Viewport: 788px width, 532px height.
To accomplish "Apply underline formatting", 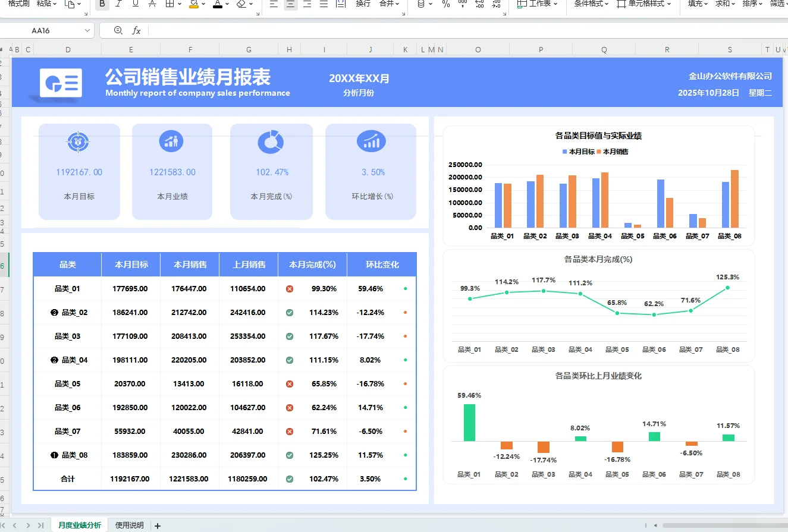I will pos(134,5).
